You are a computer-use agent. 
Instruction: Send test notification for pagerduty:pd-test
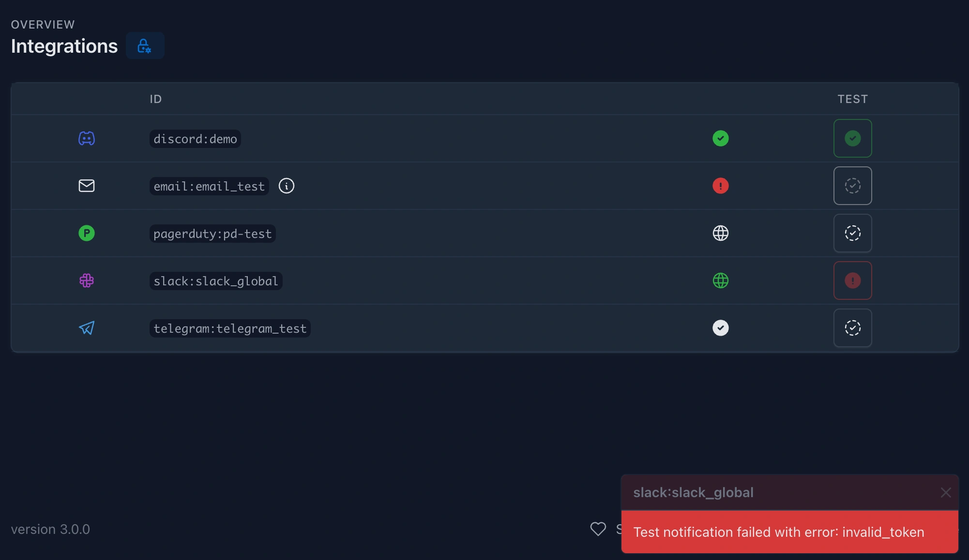(x=852, y=233)
